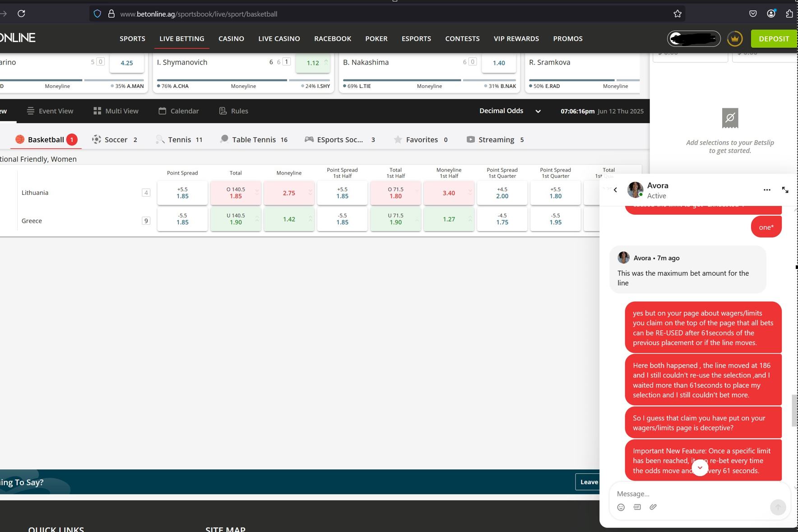Open the browser extensions puzzle icon

pyautogui.click(x=789, y=14)
